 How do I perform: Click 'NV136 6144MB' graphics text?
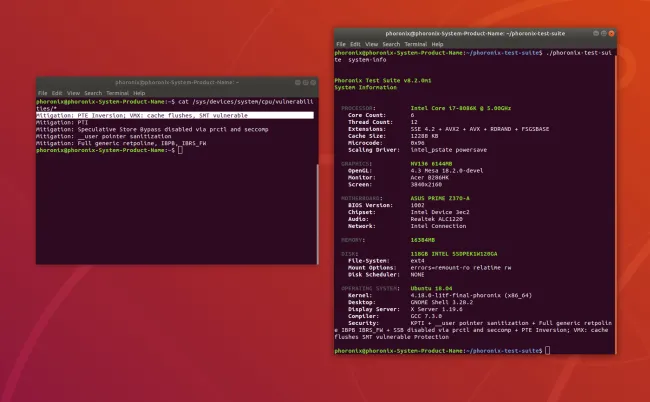(x=431, y=164)
